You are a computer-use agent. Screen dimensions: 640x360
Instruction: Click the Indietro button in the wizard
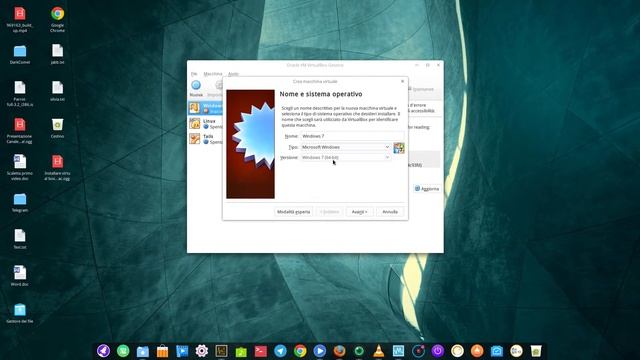[x=329, y=212]
